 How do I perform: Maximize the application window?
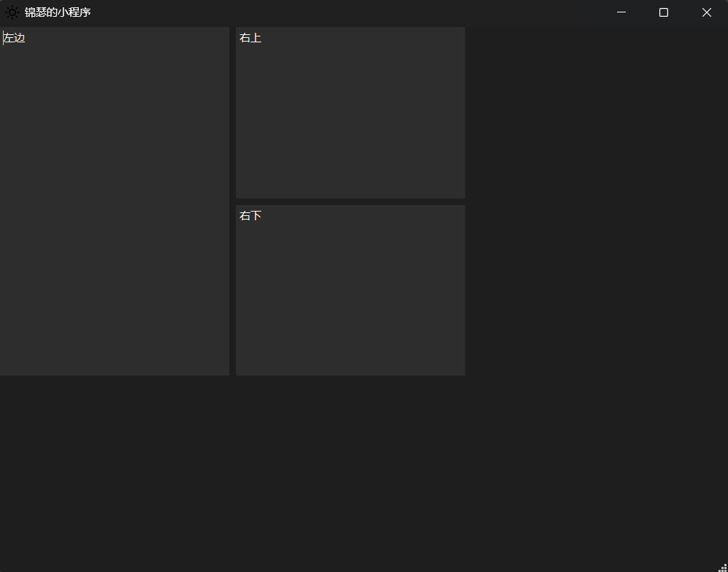coord(663,12)
